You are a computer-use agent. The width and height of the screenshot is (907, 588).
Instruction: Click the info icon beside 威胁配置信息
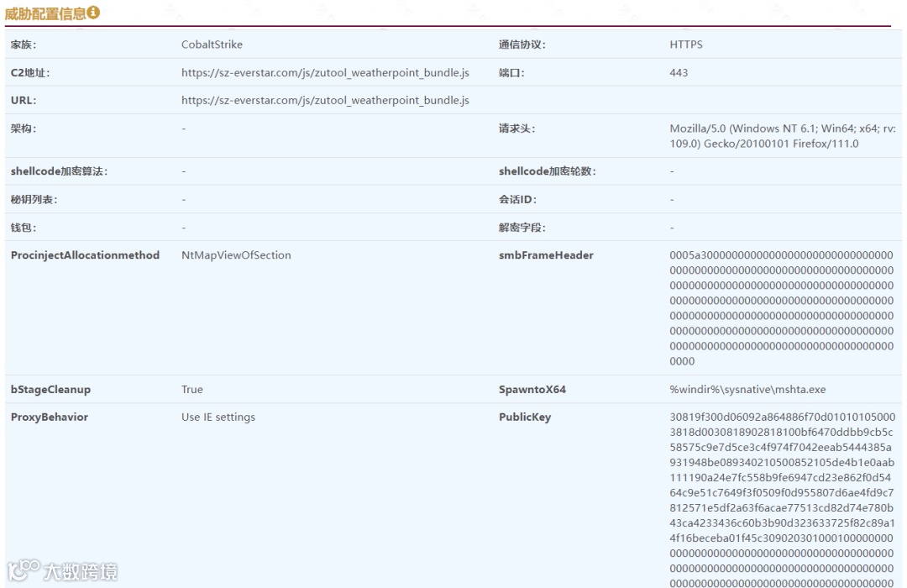pyautogui.click(x=93, y=12)
